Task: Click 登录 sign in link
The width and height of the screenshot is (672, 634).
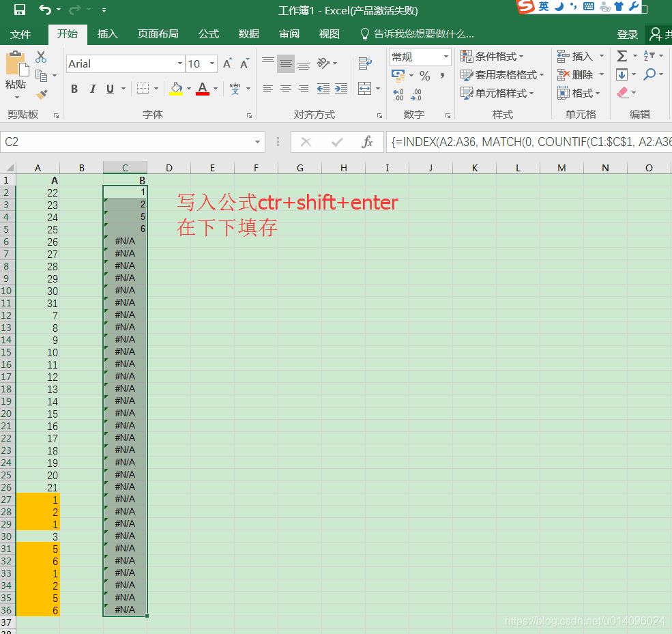Action: [628, 34]
